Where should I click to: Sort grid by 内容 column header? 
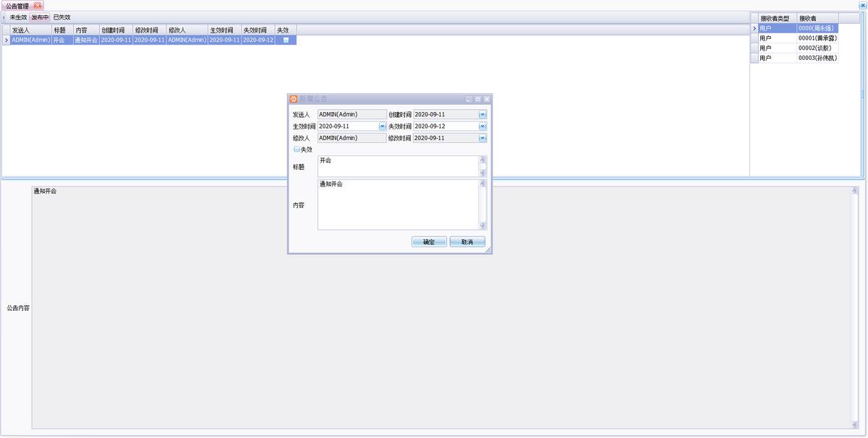[x=86, y=30]
